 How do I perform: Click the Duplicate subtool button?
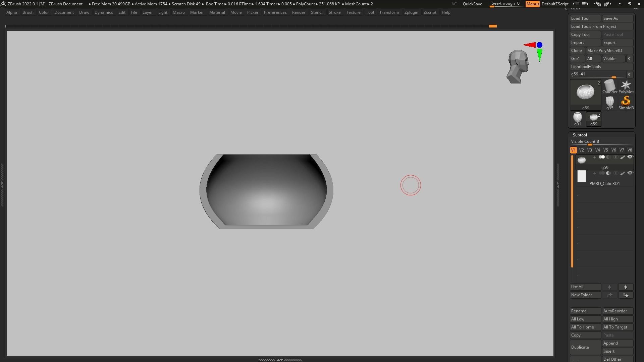(585, 347)
